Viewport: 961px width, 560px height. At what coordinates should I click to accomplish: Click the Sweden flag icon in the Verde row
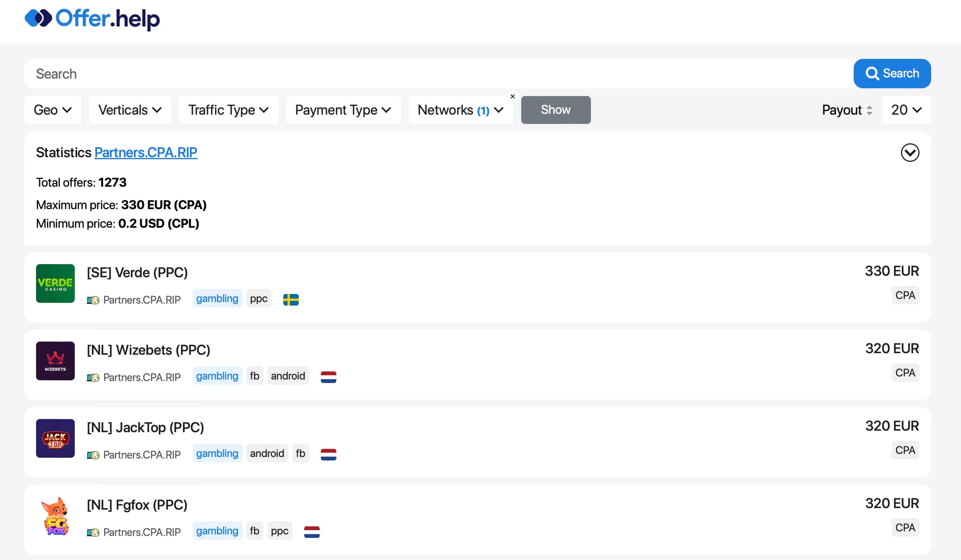click(291, 300)
